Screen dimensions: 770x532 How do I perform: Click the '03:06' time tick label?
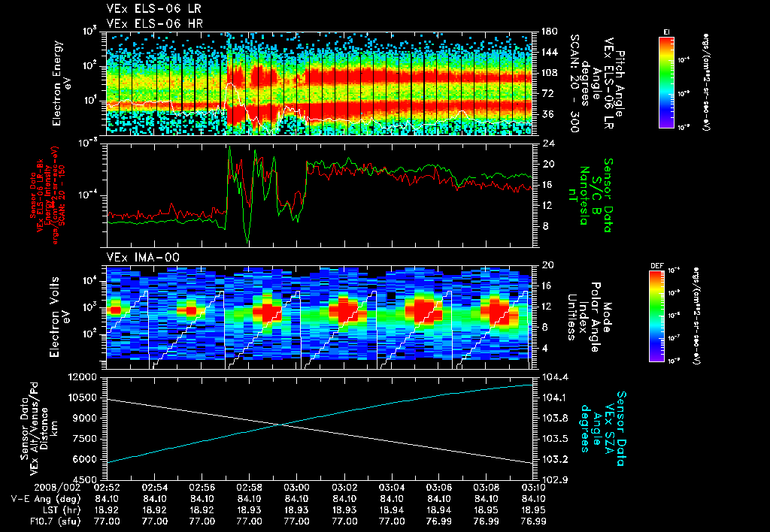439,488
